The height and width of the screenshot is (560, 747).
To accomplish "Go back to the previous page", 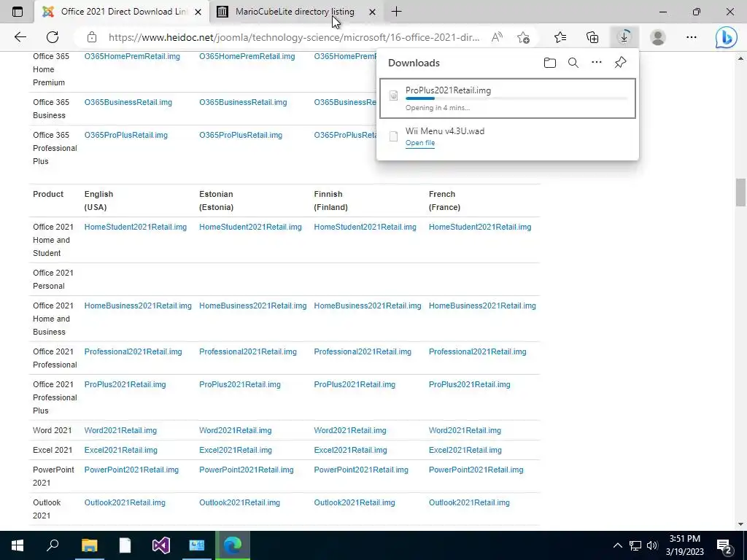I will point(20,37).
